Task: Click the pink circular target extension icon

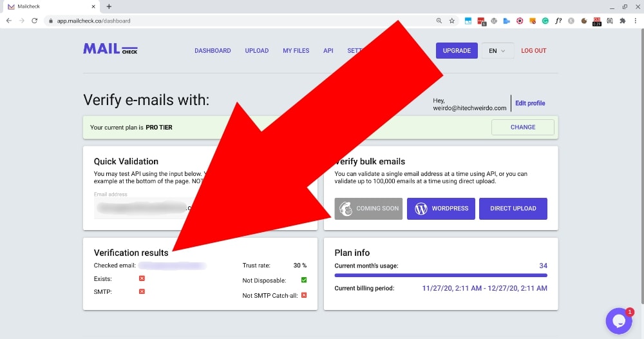Action: [x=520, y=21]
